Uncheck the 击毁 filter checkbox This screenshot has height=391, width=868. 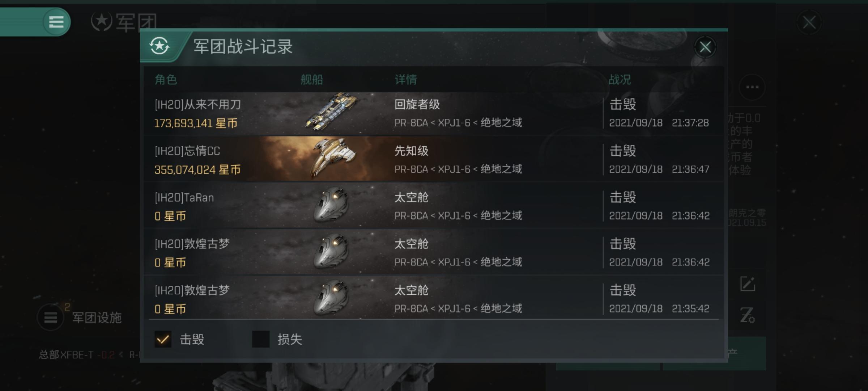click(x=163, y=339)
